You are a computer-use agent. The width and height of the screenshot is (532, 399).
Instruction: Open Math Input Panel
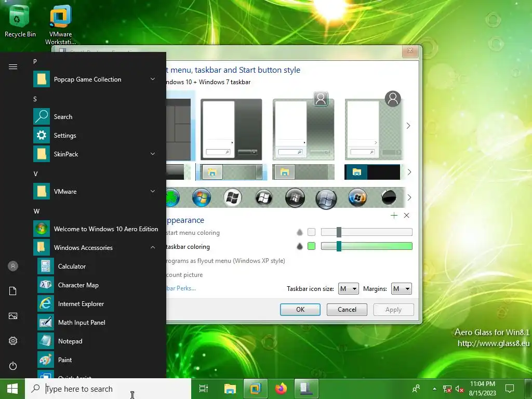point(98,322)
